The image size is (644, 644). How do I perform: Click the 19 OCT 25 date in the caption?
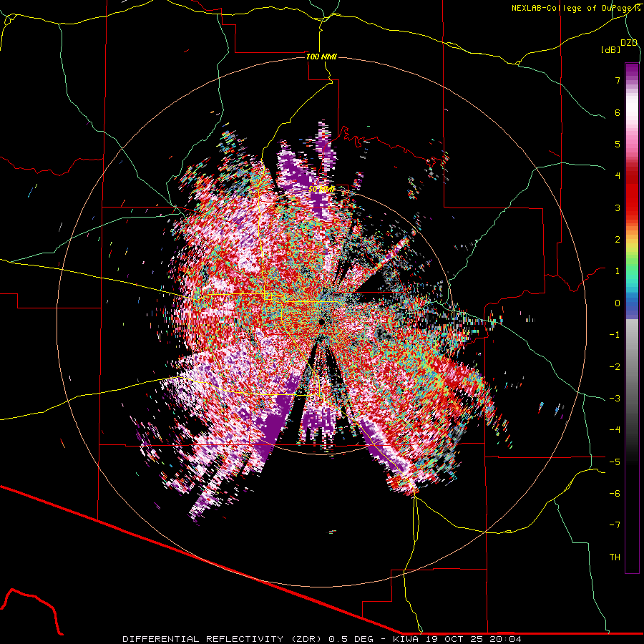pos(454,639)
